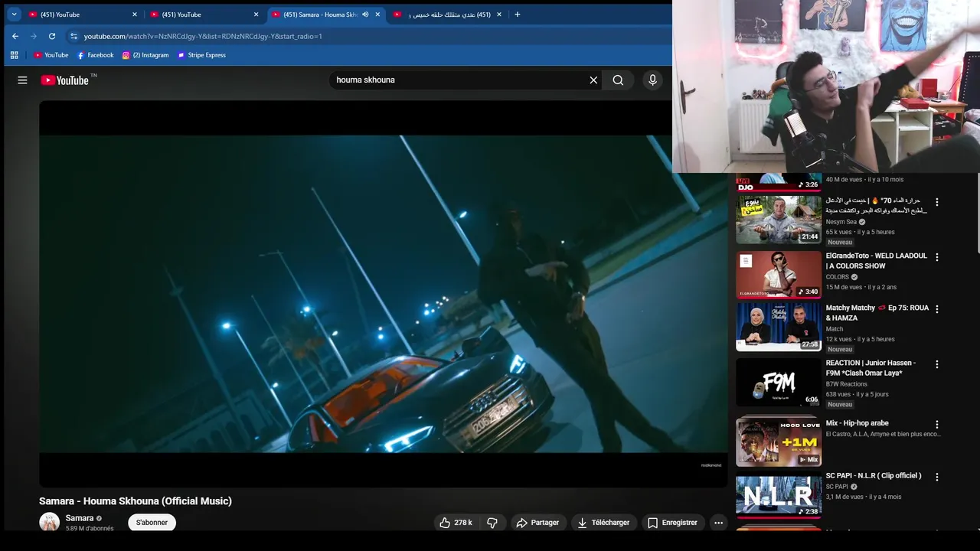Click the 'COLORS' channel name

(x=837, y=277)
